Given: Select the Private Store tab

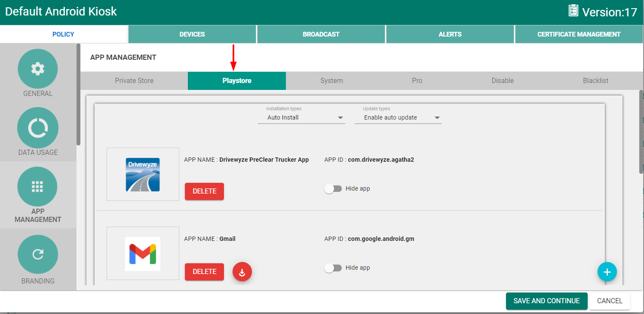Looking at the screenshot, I should tap(134, 81).
